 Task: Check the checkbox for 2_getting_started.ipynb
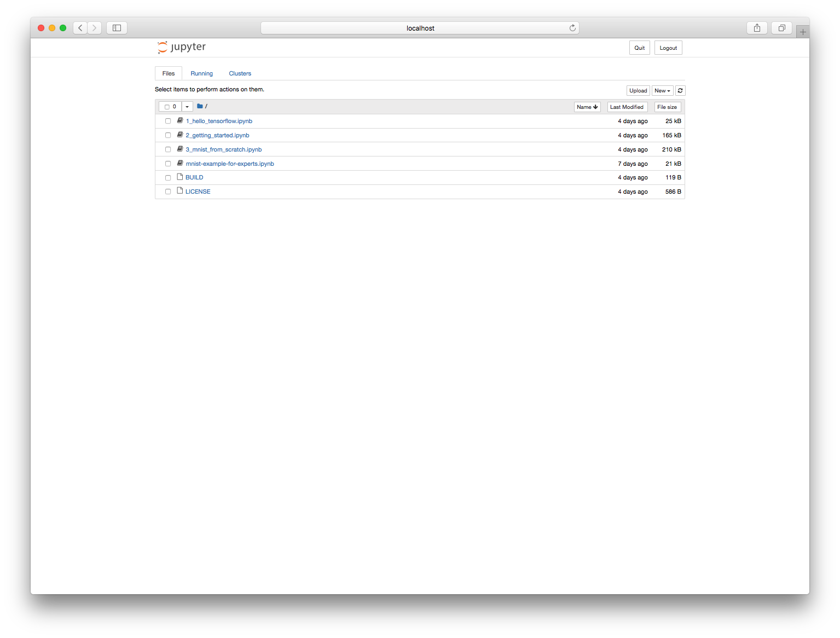tap(168, 135)
